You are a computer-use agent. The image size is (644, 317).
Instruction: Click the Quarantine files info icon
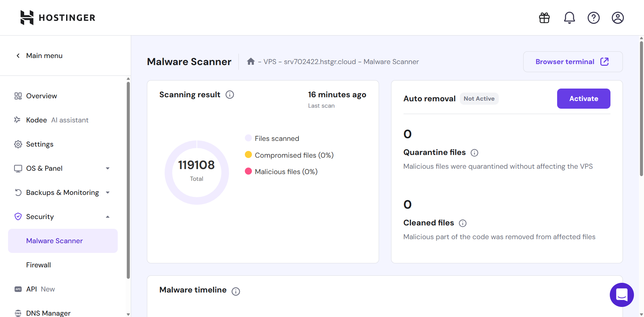click(x=474, y=153)
